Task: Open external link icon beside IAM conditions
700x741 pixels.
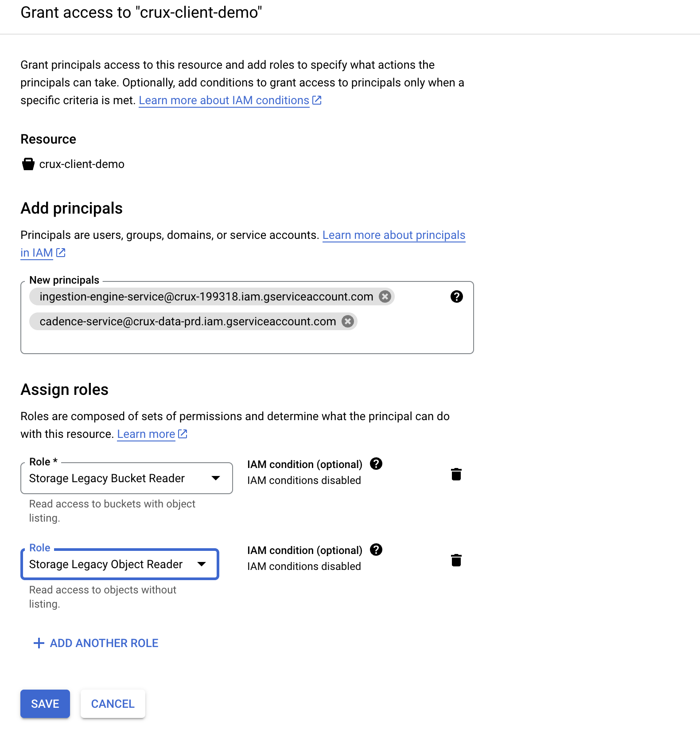Action: pos(317,100)
